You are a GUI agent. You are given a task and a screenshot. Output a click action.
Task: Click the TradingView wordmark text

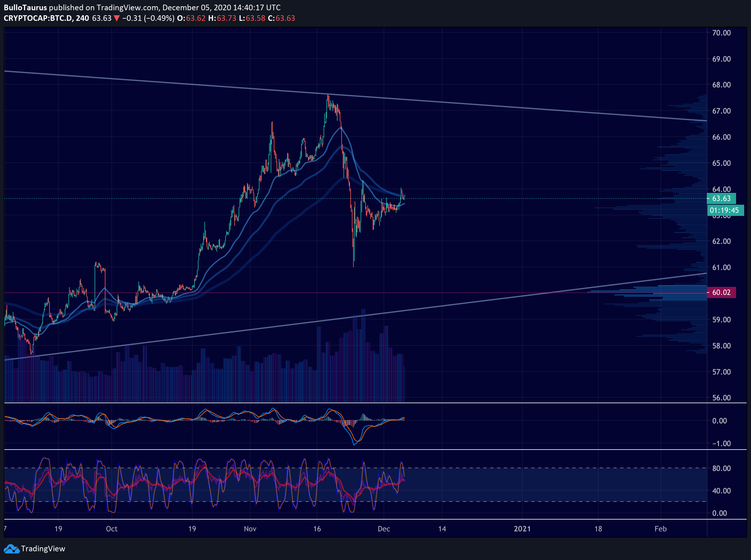(43, 548)
